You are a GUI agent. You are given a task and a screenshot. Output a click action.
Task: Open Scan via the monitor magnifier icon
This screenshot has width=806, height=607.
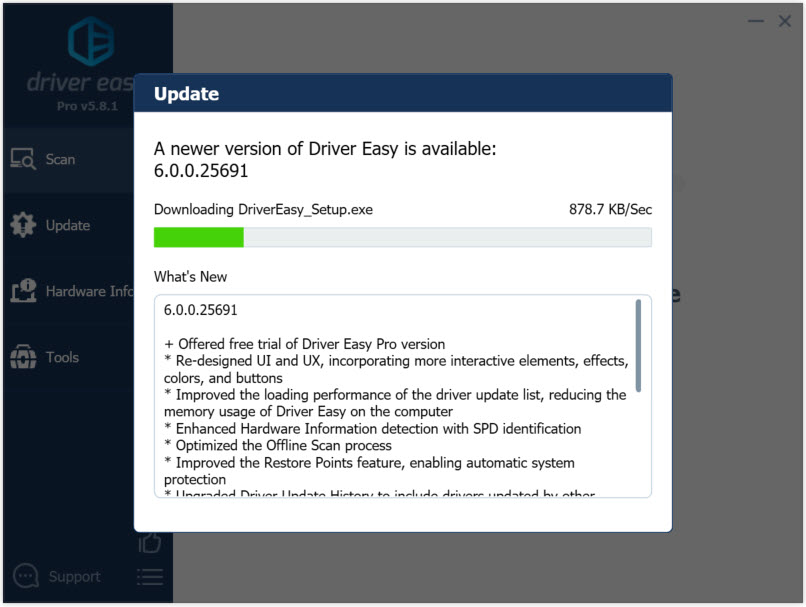coord(23,159)
